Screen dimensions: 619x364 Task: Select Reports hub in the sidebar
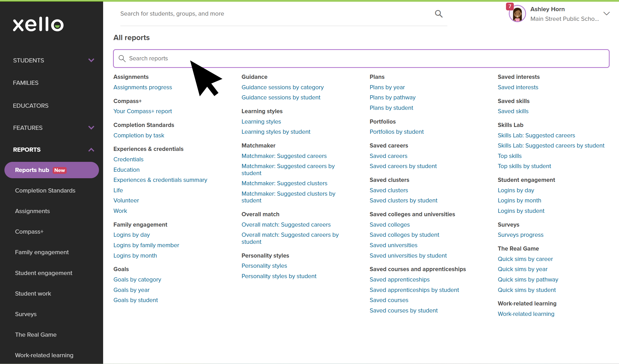click(x=52, y=170)
